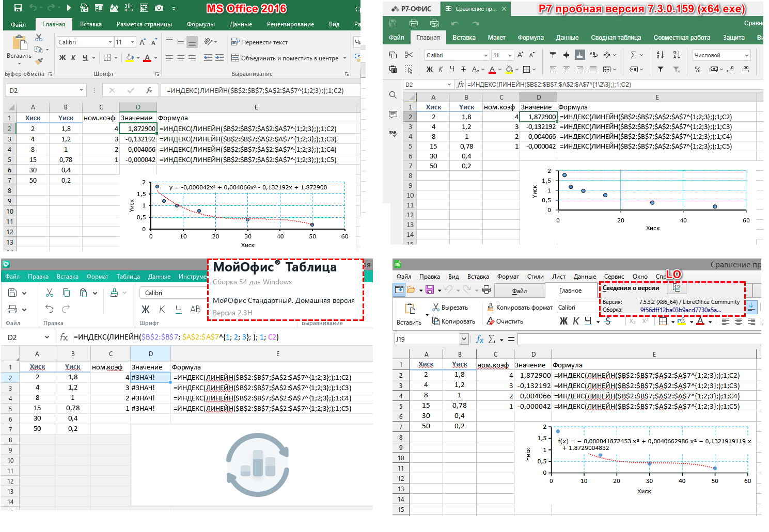
Task: Apply red font color in Excel
Action: pyautogui.click(x=147, y=58)
